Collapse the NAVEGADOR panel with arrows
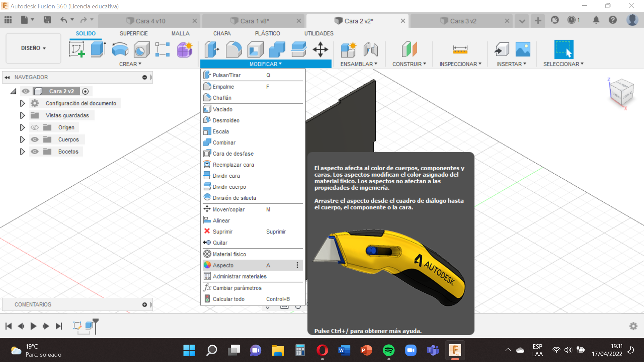Screen dimensions: 644x362 [x=7, y=77]
